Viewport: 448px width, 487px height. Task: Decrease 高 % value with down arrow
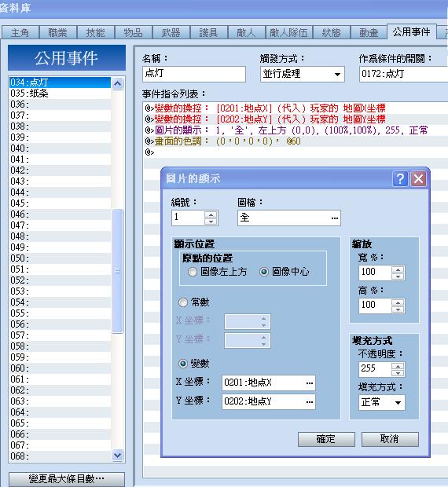point(398,309)
